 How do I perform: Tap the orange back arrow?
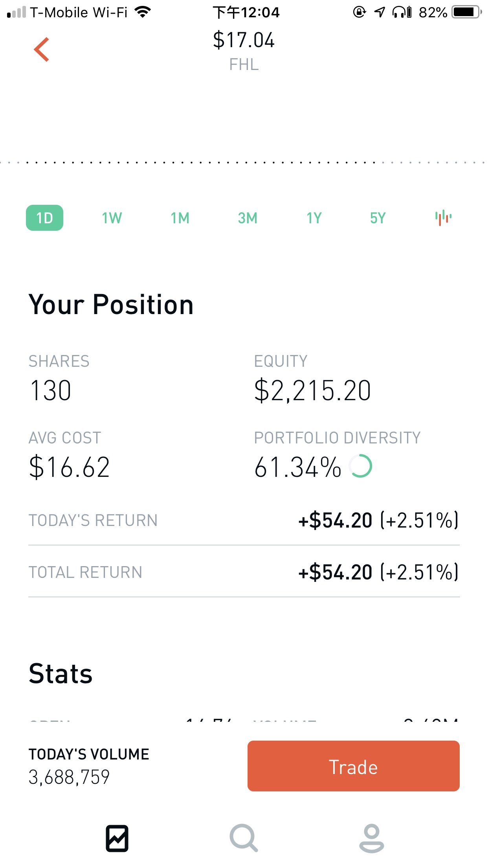pos(42,50)
